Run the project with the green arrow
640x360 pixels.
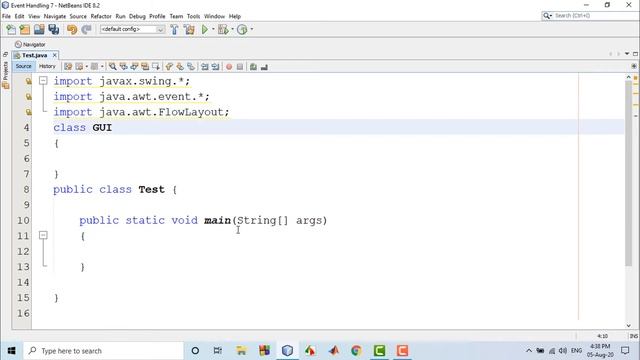pos(205,29)
